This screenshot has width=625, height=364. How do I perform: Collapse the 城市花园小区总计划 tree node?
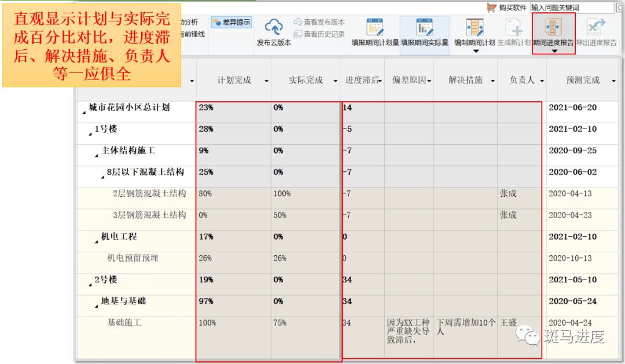coord(84,113)
